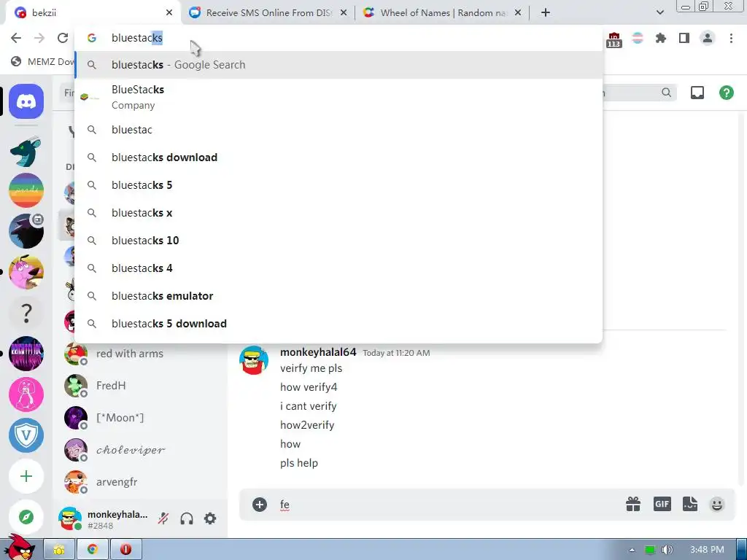The image size is (747, 560).
Task: Open the emoji picker
Action: click(717, 504)
